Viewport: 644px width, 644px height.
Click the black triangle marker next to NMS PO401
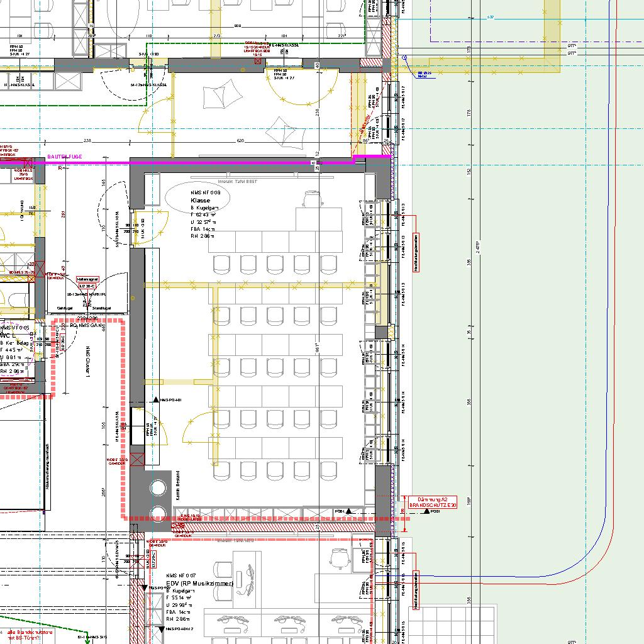(x=156, y=400)
